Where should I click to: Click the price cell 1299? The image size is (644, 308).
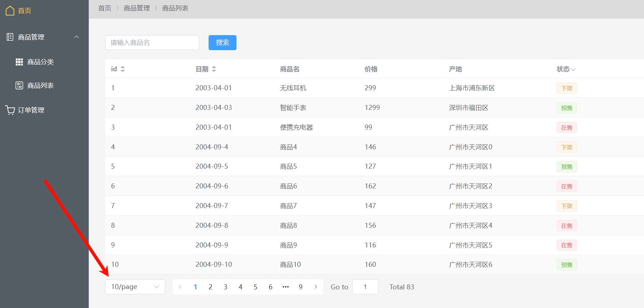point(372,107)
